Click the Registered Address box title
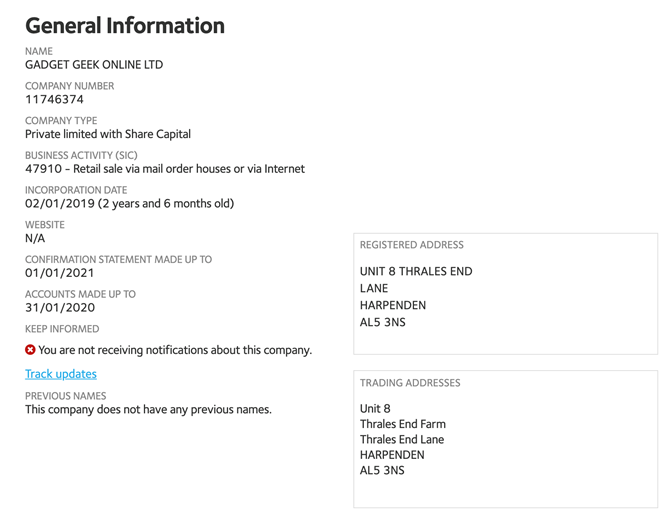The image size is (659, 509). coord(412,245)
